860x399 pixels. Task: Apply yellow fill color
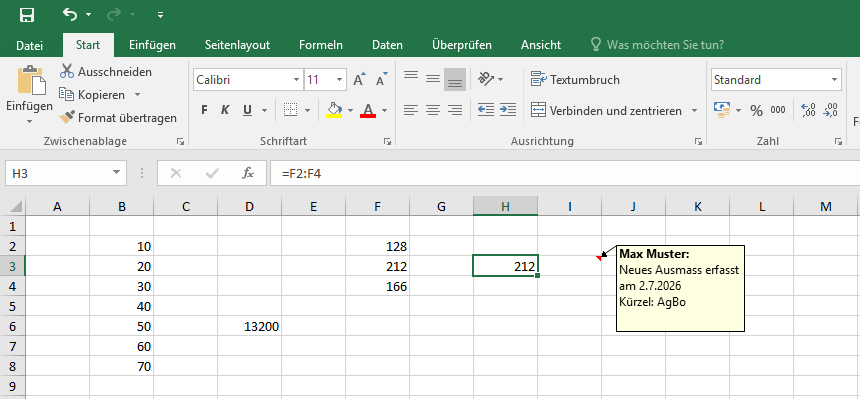(334, 110)
